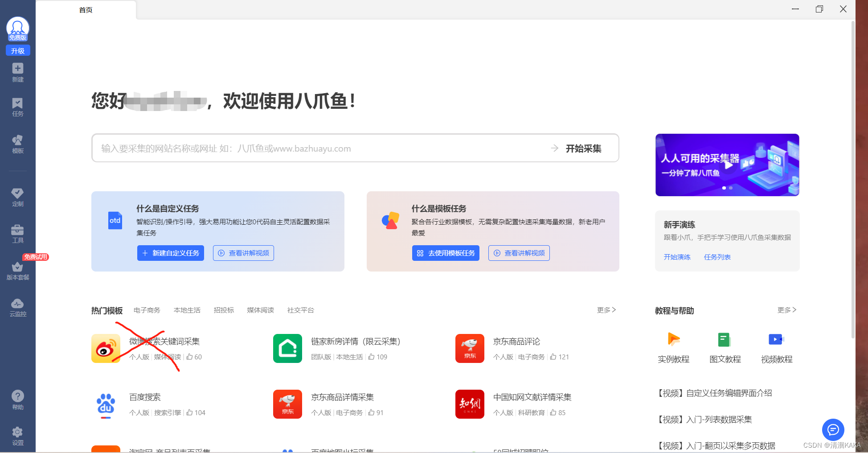This screenshot has height=453, width=868.
Task: Click the 京东商品评论 JD icon
Action: point(470,348)
